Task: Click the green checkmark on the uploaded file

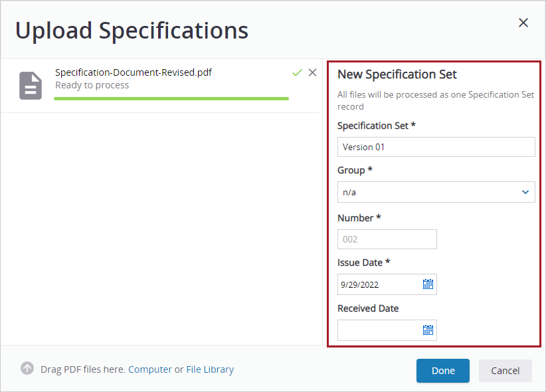Action: 297,72
